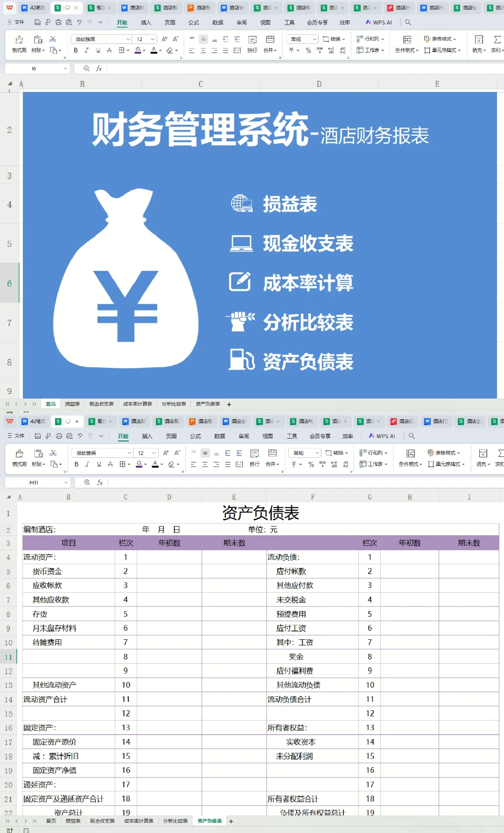Click the fuel pump icon beside 资产负债表 on the cover

tap(242, 359)
